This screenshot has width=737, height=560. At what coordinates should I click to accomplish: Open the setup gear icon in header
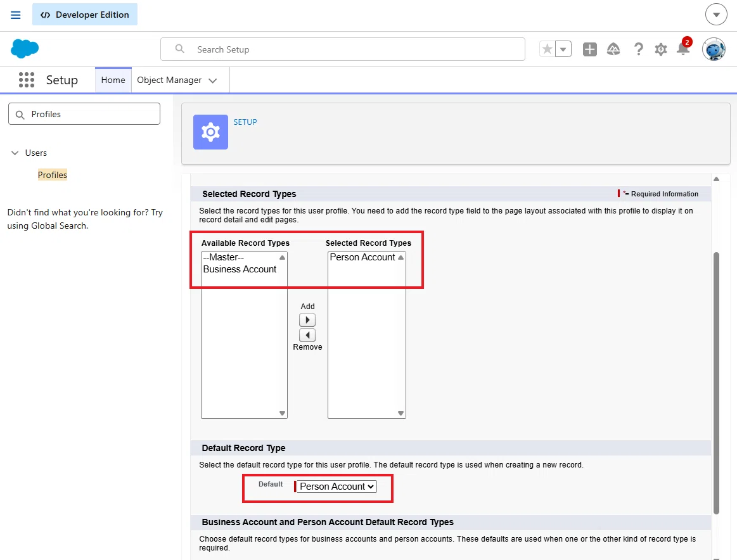pyautogui.click(x=661, y=49)
